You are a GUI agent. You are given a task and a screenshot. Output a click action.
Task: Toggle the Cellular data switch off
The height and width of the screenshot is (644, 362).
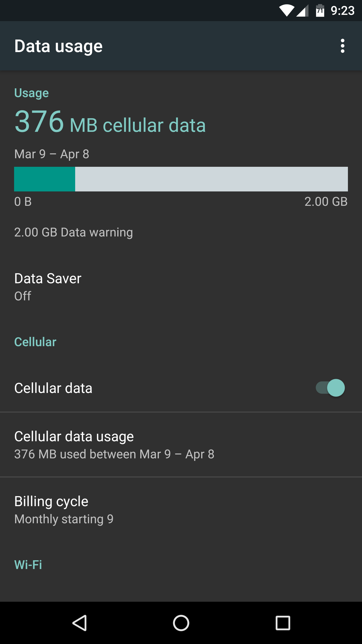tap(330, 388)
